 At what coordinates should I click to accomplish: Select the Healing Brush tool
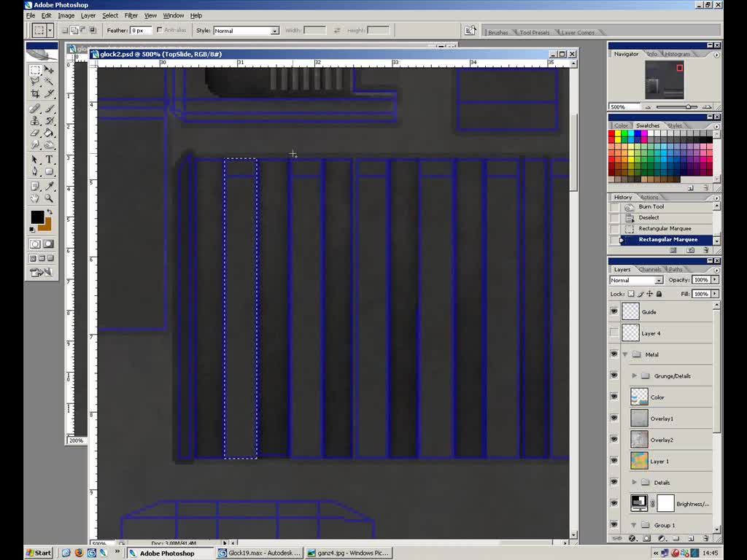pyautogui.click(x=35, y=107)
